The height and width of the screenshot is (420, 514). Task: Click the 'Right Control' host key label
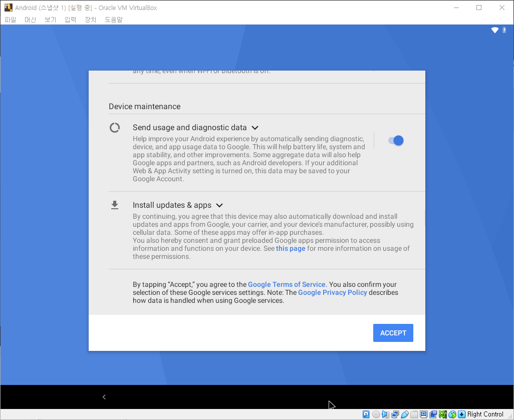(x=485, y=414)
